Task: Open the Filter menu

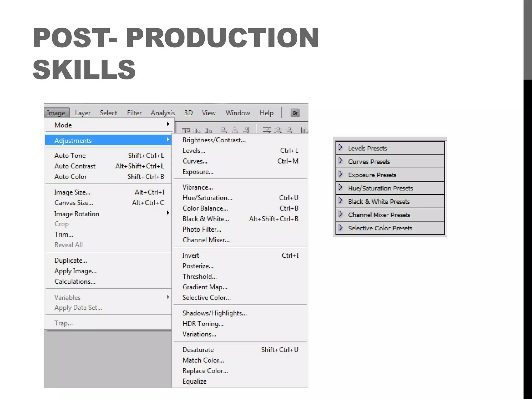Action: tap(134, 113)
